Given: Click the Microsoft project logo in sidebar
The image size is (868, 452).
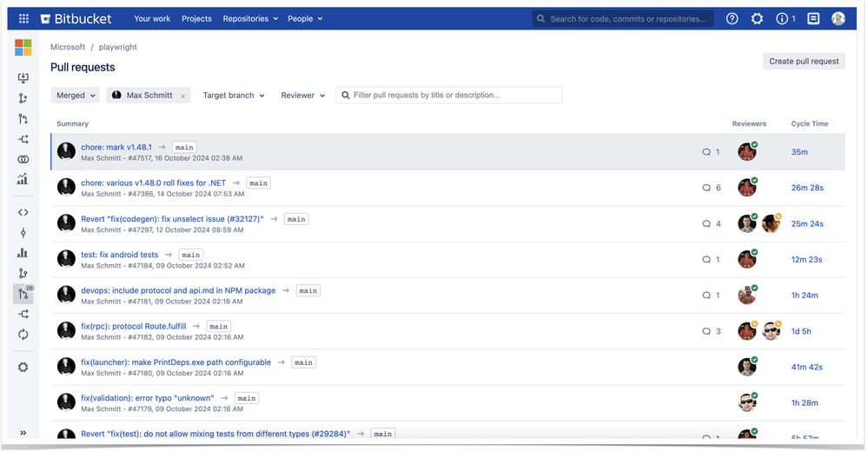Looking at the screenshot, I should (23, 48).
